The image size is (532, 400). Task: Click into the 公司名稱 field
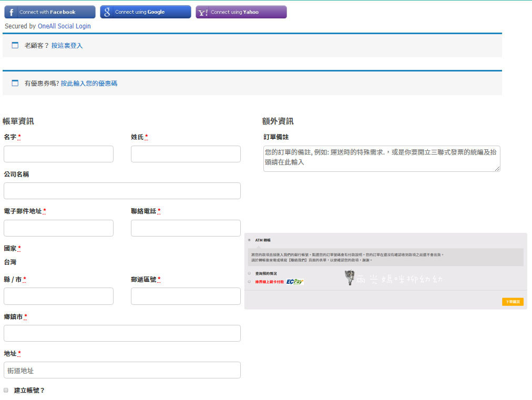122,191
